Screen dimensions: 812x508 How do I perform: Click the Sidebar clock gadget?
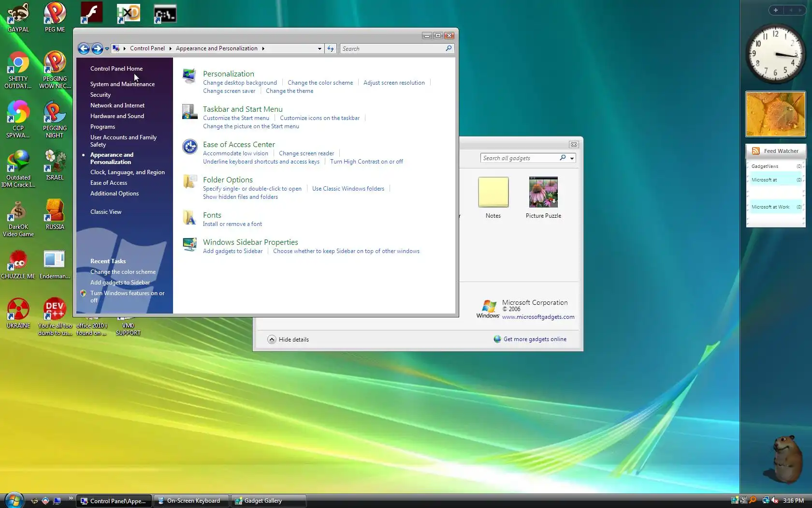point(775,53)
